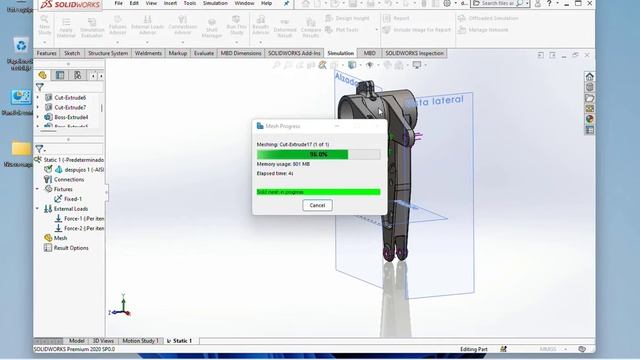Click the Manage Network tool

[x=483, y=30]
